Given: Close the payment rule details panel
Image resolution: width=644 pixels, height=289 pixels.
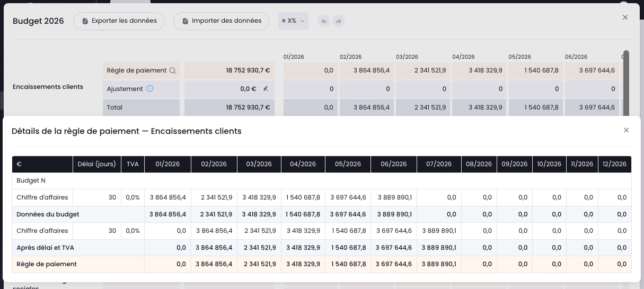Looking at the screenshot, I should (x=626, y=130).
